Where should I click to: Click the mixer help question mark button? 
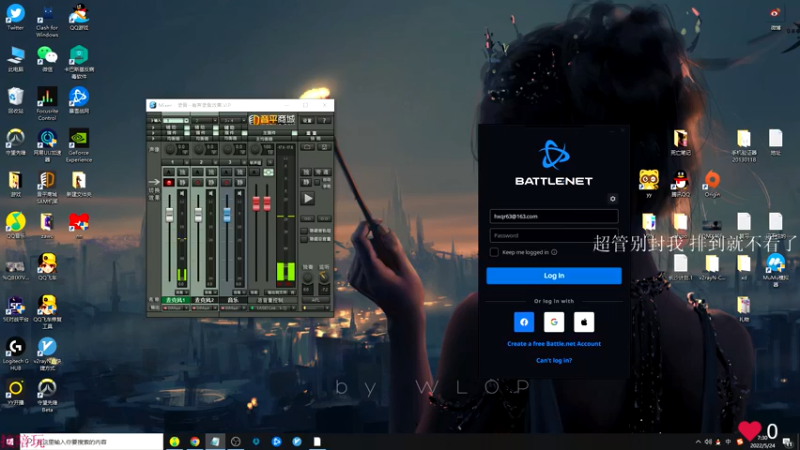coord(324,120)
